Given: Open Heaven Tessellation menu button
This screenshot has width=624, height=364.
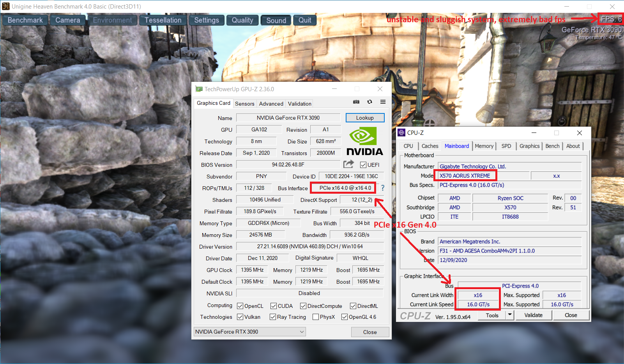Looking at the screenshot, I should 163,20.
